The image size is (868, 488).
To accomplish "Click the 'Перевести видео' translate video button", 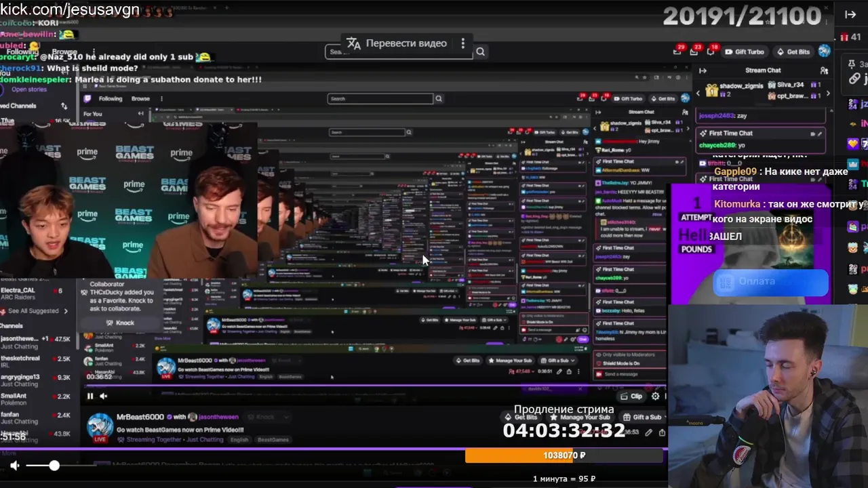I will point(397,43).
